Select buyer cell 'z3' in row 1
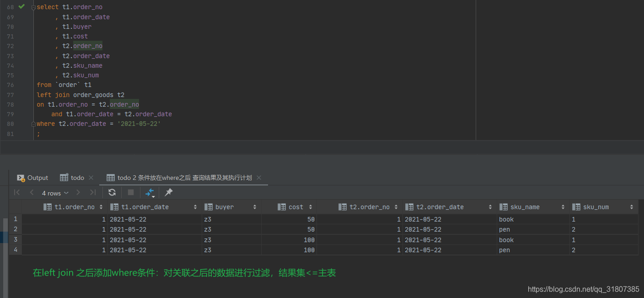 click(x=231, y=219)
